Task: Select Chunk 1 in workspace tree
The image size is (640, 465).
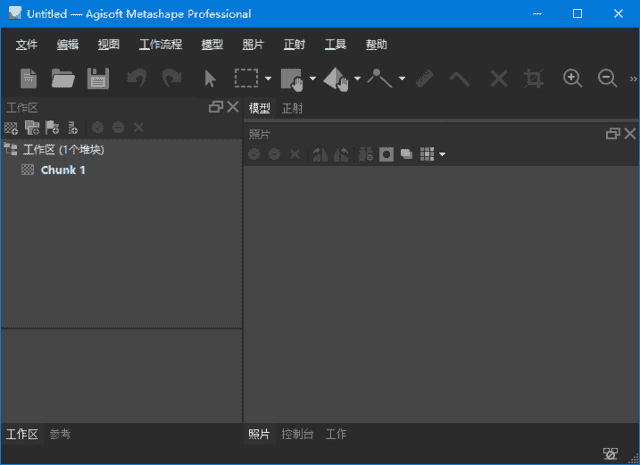Action: click(63, 170)
